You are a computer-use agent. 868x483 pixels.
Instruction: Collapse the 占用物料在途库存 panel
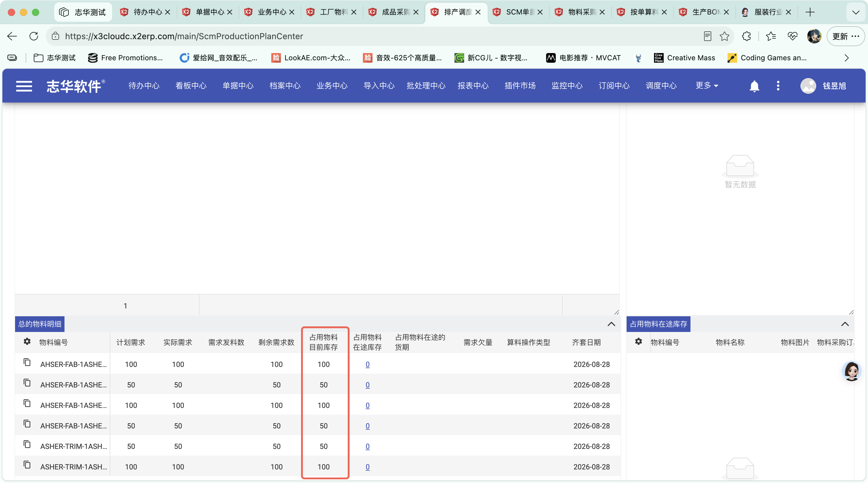845,324
